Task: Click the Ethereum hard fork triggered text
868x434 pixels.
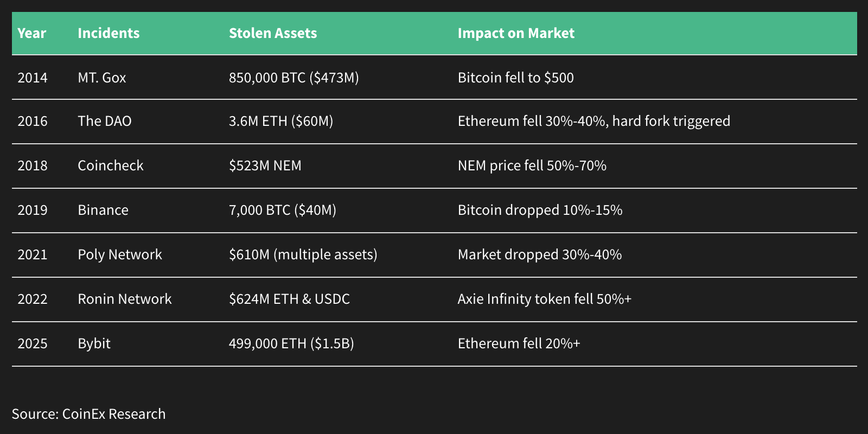Action: tap(594, 121)
